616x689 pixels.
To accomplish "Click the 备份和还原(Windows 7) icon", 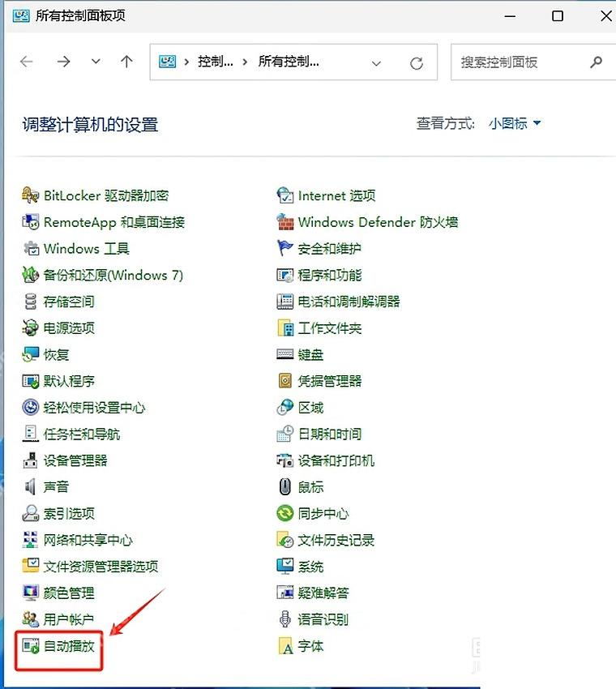I will coord(30,275).
